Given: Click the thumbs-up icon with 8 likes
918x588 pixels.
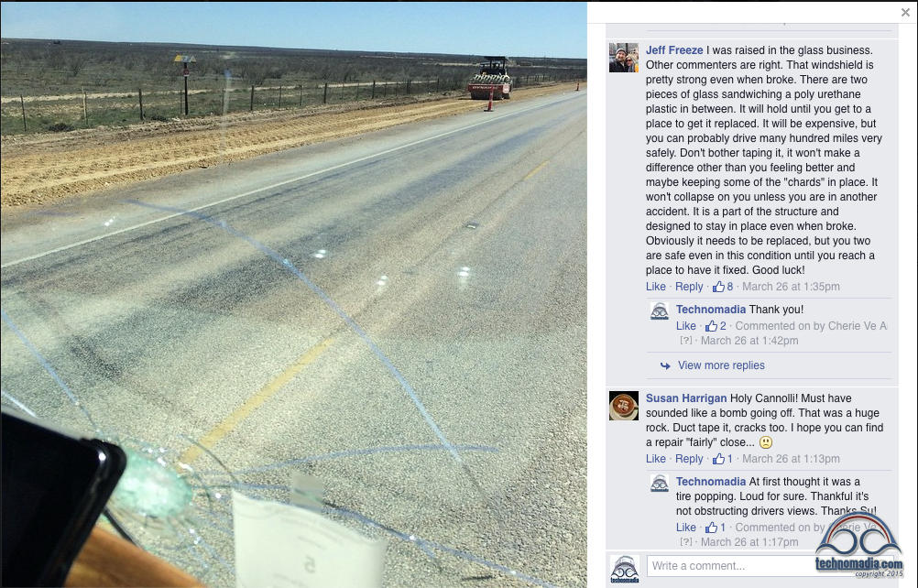Looking at the screenshot, I should pos(718,287).
